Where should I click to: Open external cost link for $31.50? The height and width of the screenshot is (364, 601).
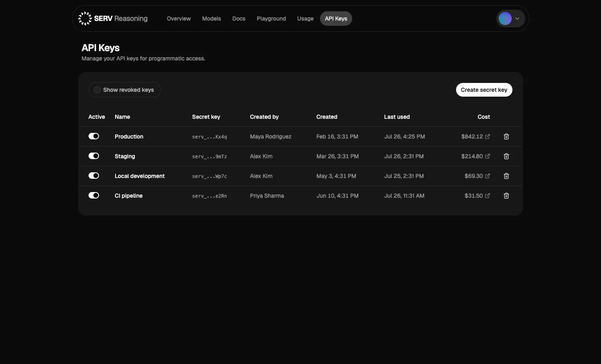click(487, 196)
